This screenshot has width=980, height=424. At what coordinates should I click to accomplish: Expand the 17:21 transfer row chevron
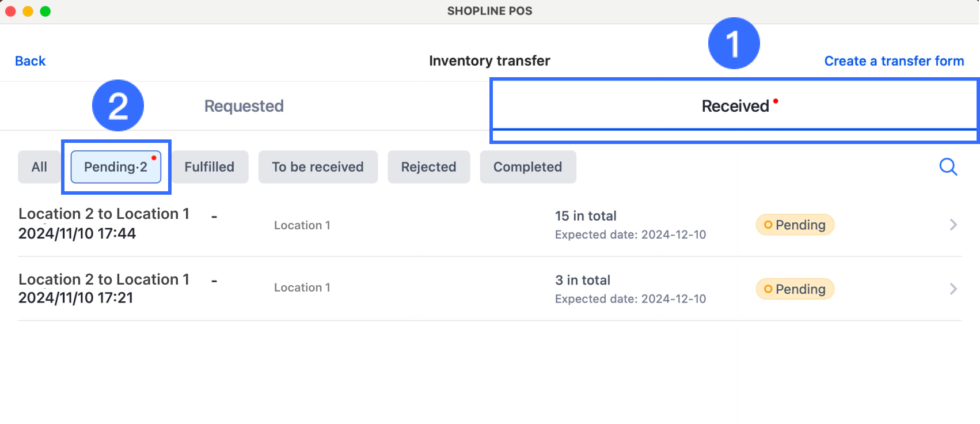point(953,289)
